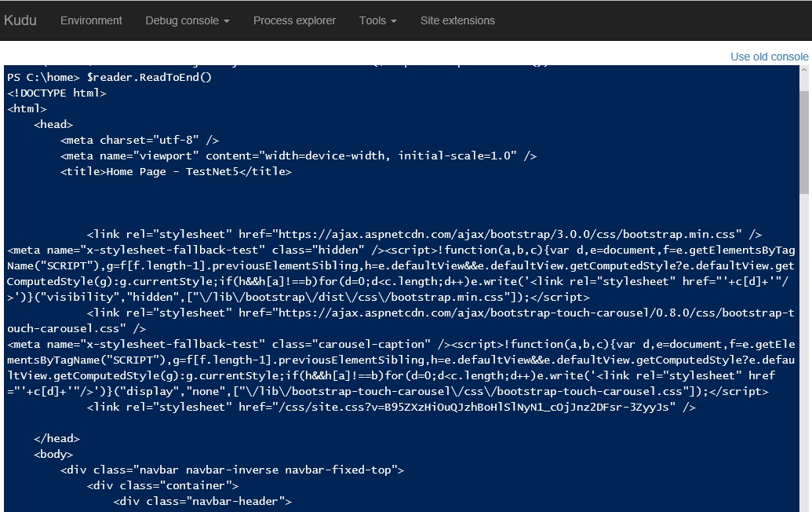The height and width of the screenshot is (512, 812).
Task: Open the Tools menu
Action: pyautogui.click(x=378, y=20)
